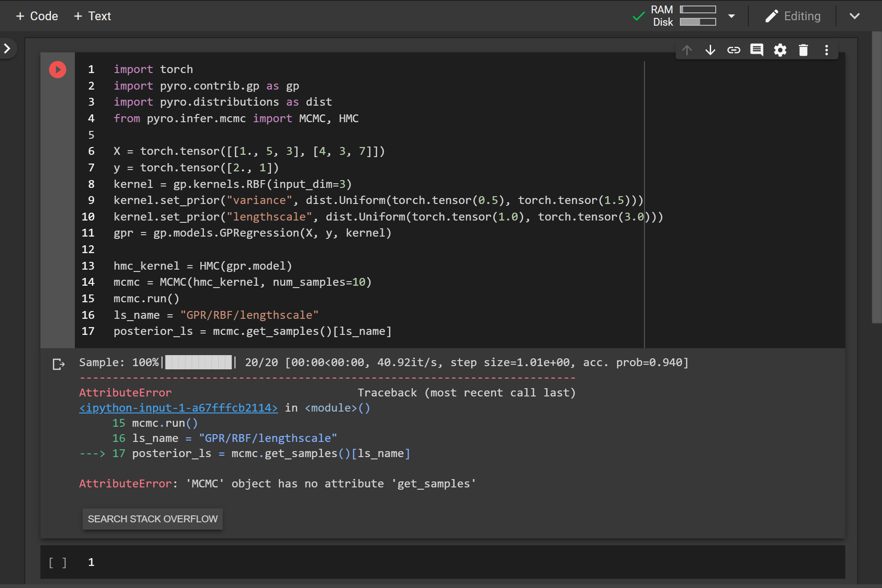Delete the current code cell

click(803, 50)
